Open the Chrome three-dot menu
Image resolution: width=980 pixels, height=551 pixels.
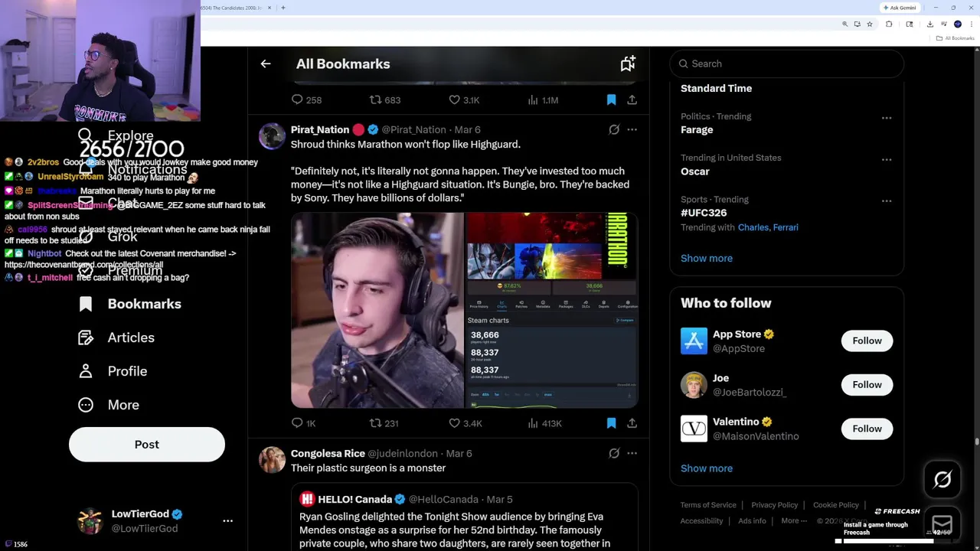coord(972,24)
